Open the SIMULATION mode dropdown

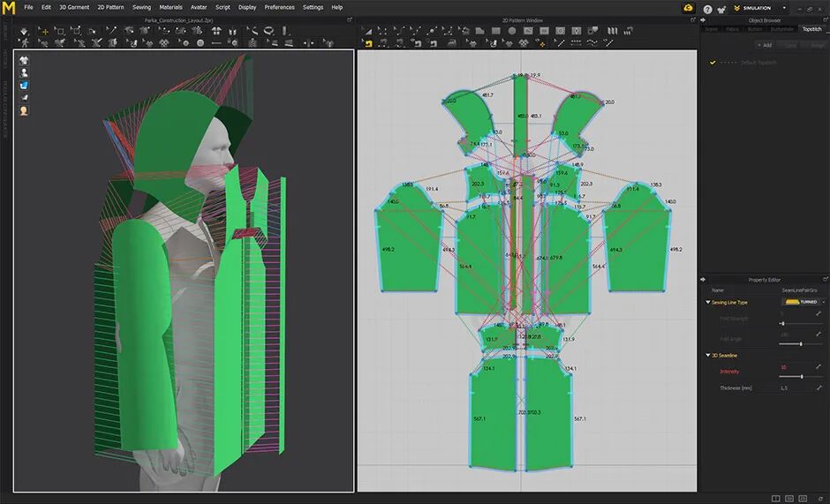click(784, 8)
